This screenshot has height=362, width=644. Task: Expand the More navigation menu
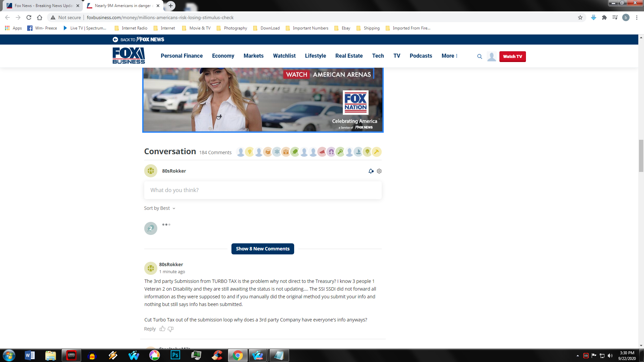[449, 56]
